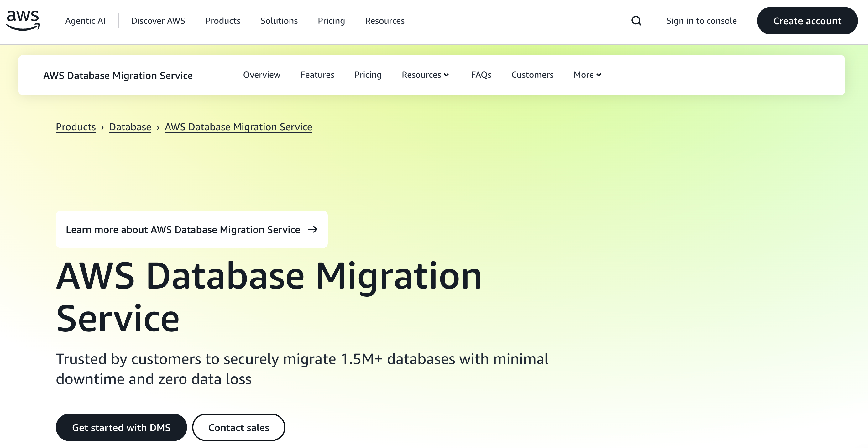Viewport: 868px width, 448px height.
Task: Open Products menu in top navigation
Action: (x=223, y=21)
